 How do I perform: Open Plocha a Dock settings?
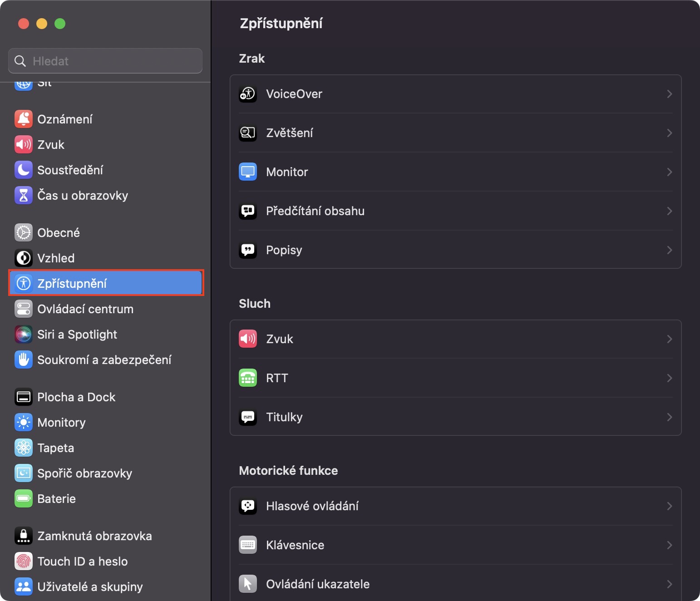[76, 397]
